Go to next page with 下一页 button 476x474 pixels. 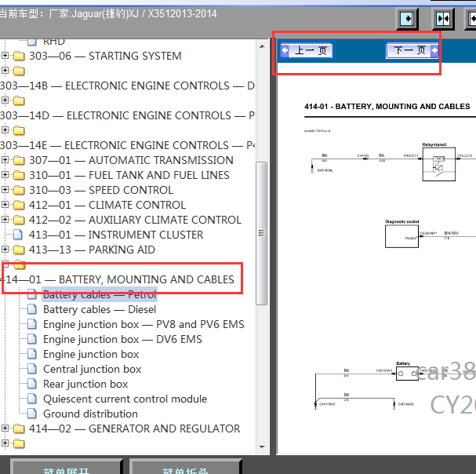click(412, 50)
